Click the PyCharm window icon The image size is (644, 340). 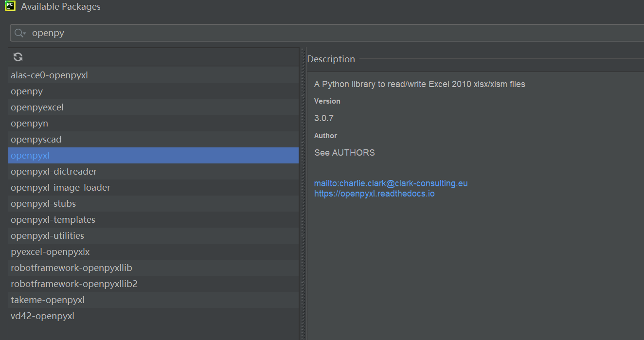point(10,6)
